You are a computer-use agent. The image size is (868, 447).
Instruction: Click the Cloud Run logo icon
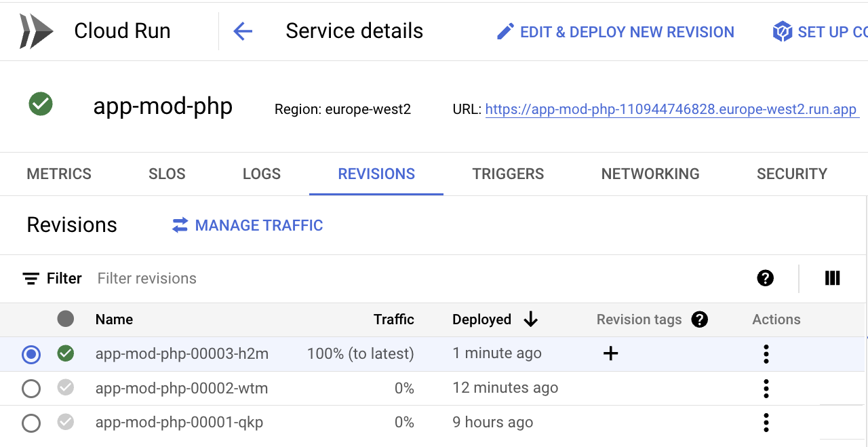click(x=36, y=31)
